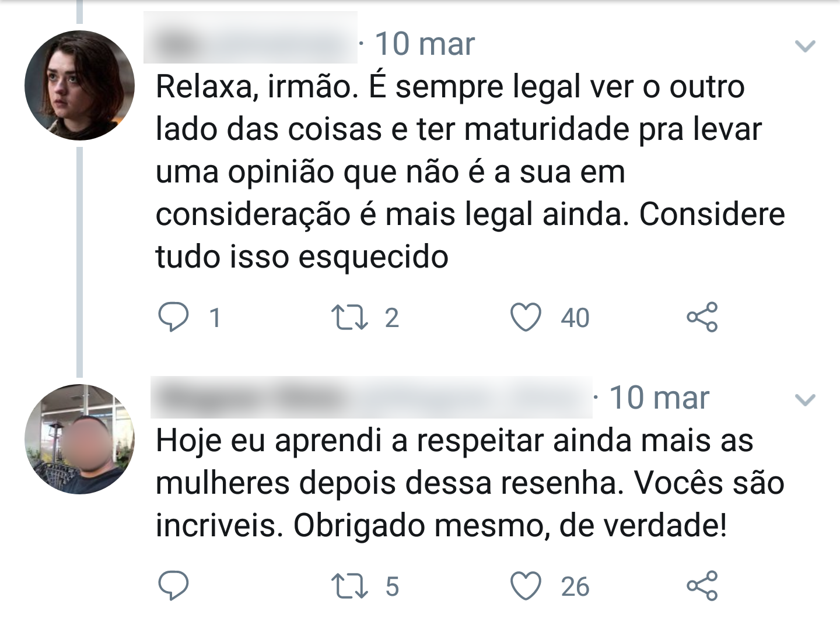Reply to the 'Hoje eu aprendi' tweet
The width and height of the screenshot is (840, 622).
pos(173,586)
